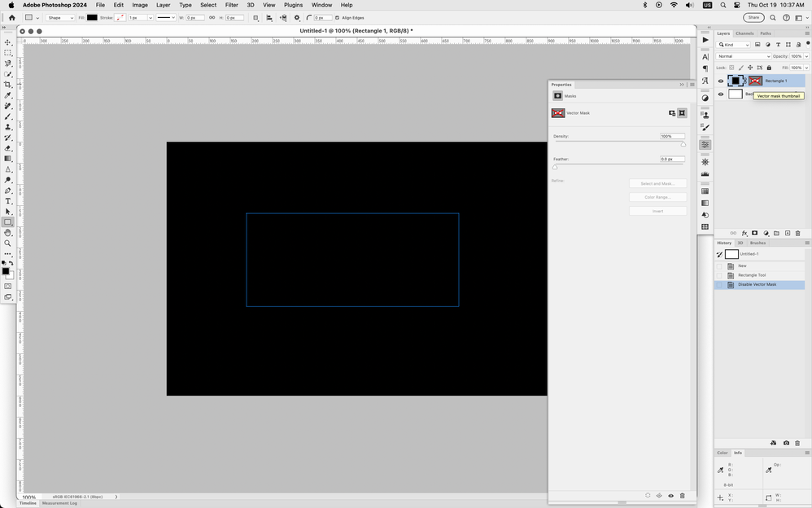Open the Shape mode dropdown
Screen dimensions: 812x508
pos(60,18)
